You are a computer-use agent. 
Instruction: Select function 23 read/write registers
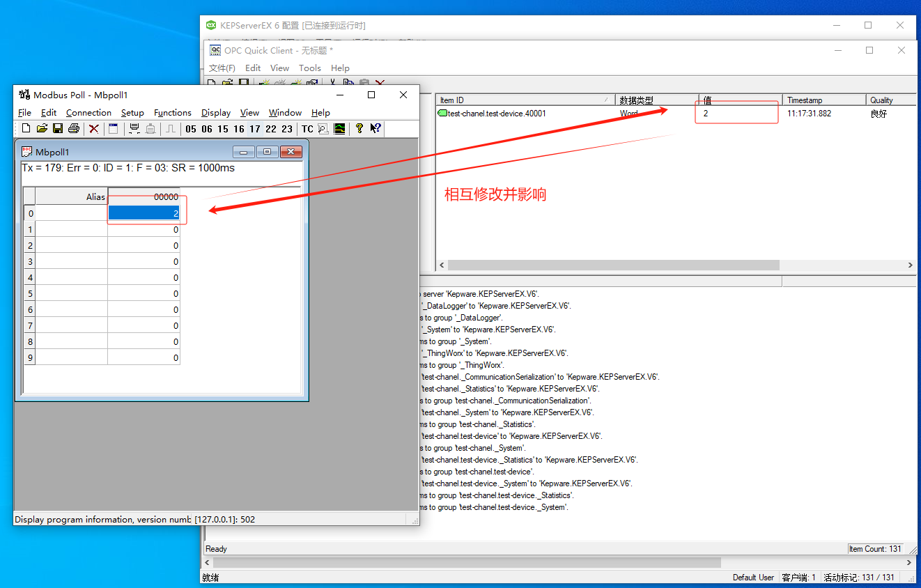(287, 129)
